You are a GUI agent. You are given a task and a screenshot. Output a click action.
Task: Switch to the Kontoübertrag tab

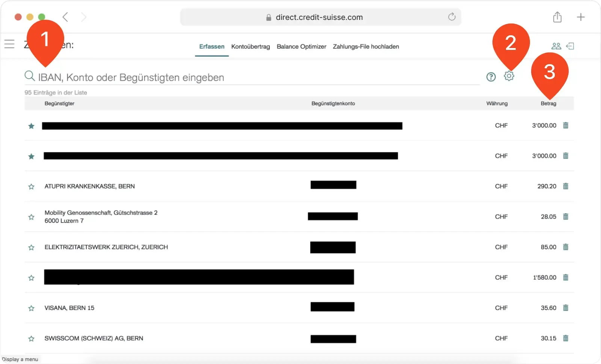(250, 47)
